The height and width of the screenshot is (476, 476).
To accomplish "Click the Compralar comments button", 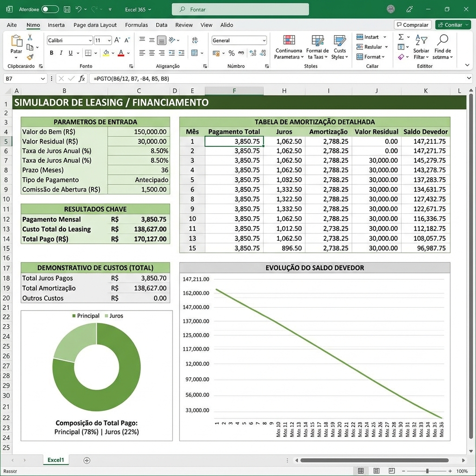I will pyautogui.click(x=413, y=25).
